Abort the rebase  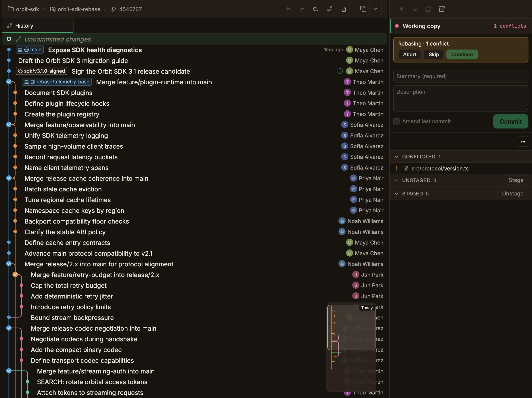(x=409, y=54)
